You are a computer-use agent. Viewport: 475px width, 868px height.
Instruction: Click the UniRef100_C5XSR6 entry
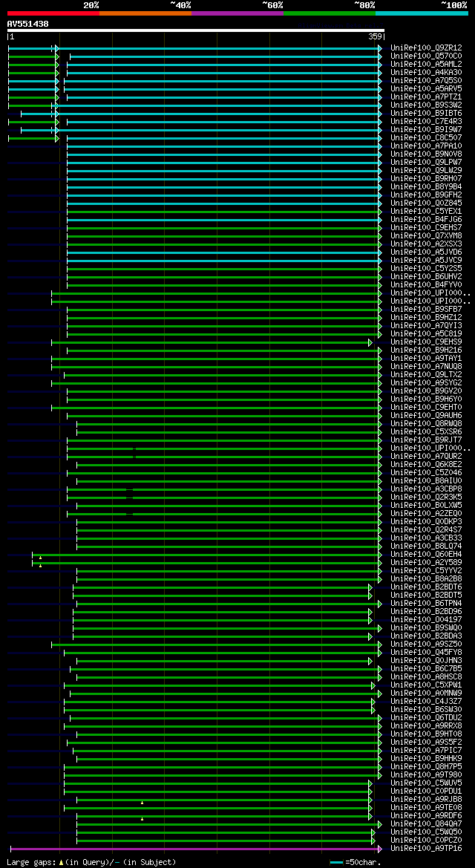(x=426, y=432)
